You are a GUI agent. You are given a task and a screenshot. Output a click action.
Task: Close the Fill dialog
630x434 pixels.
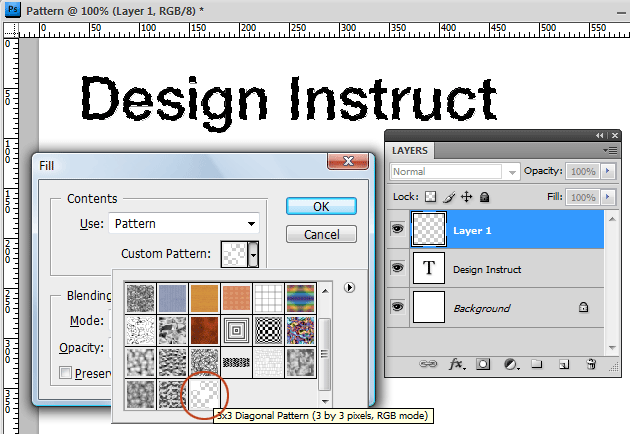click(348, 161)
